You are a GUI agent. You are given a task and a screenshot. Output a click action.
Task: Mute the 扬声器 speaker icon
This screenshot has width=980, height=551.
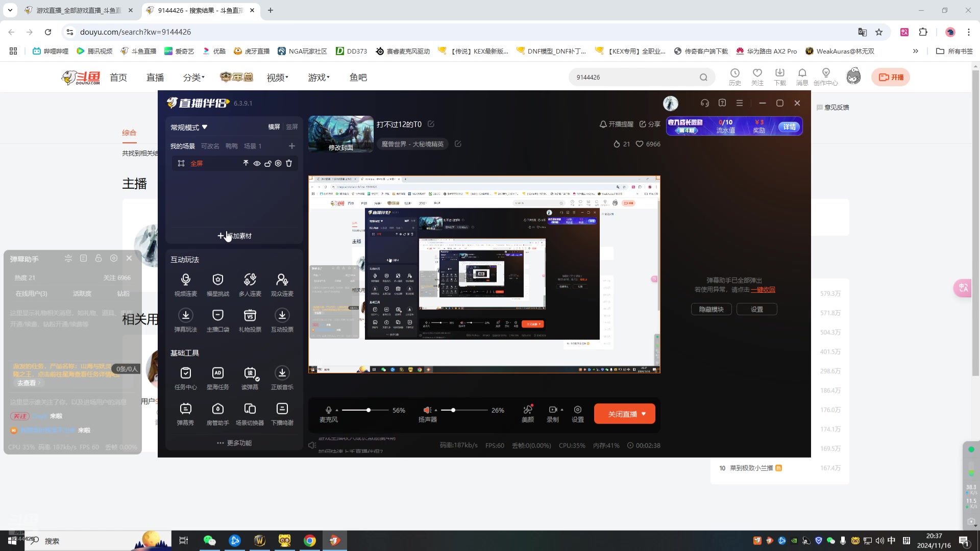pos(427,410)
